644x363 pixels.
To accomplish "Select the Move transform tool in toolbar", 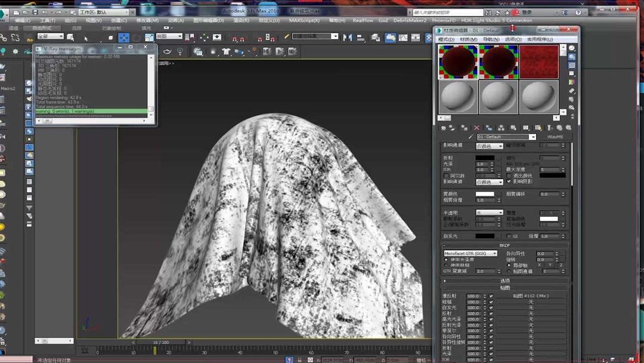I will [123, 37].
